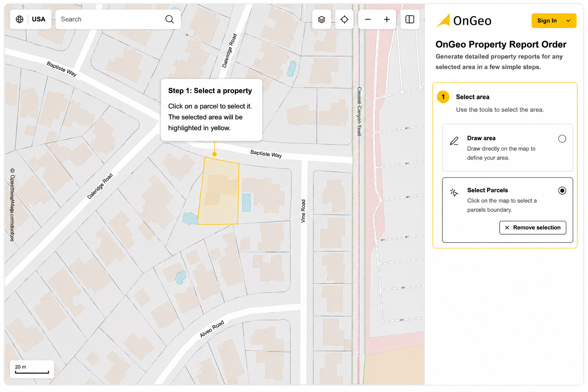
Task: Click the Draw area pencil icon
Action: (x=454, y=141)
